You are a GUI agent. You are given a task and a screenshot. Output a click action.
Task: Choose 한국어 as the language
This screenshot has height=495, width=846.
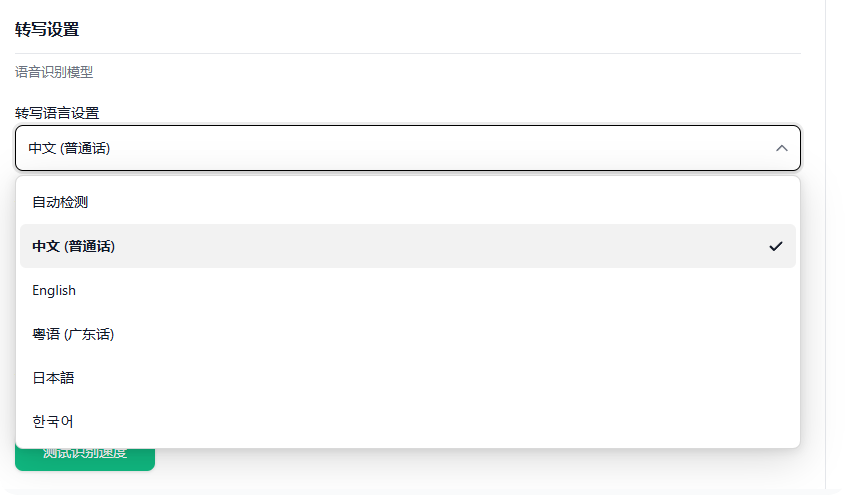pyautogui.click(x=53, y=422)
